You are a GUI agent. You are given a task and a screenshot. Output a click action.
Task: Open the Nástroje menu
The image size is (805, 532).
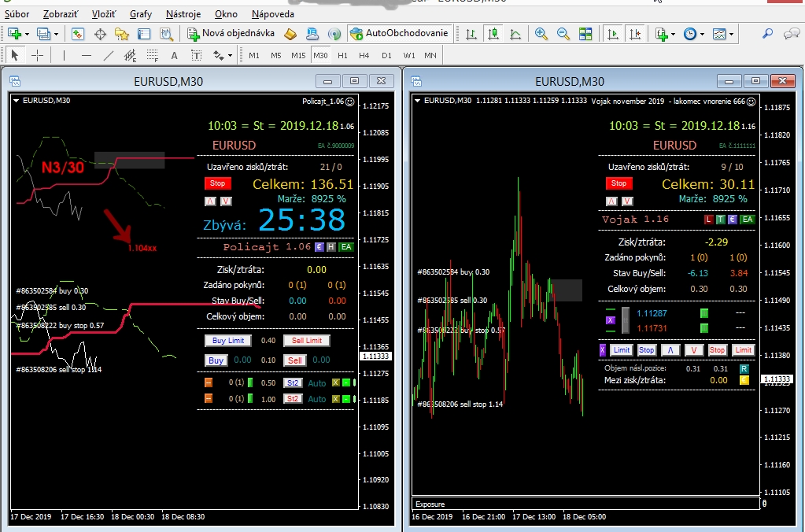pyautogui.click(x=183, y=14)
